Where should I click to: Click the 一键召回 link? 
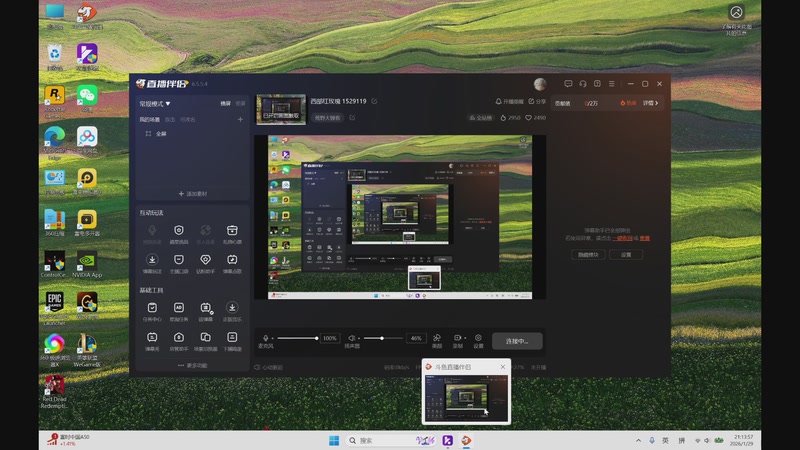click(x=622, y=238)
